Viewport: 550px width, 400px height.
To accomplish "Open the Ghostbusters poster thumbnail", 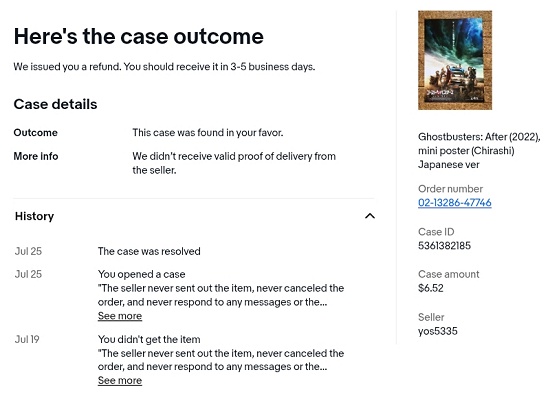I will [455, 60].
